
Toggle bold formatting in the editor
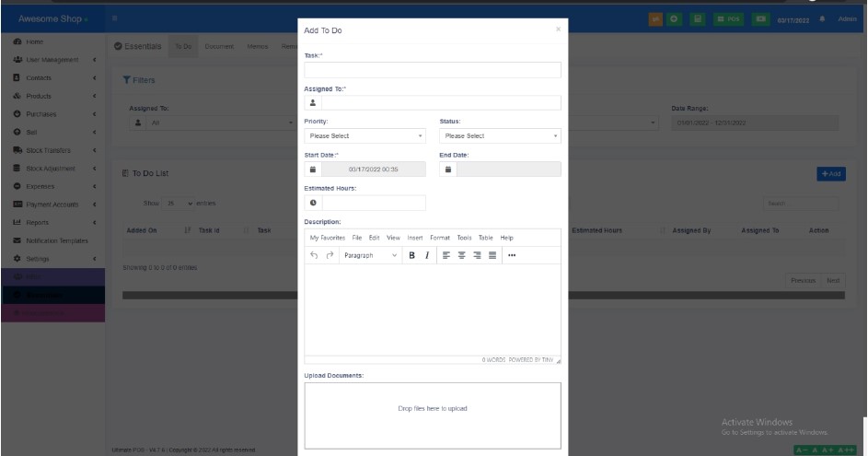coord(411,255)
